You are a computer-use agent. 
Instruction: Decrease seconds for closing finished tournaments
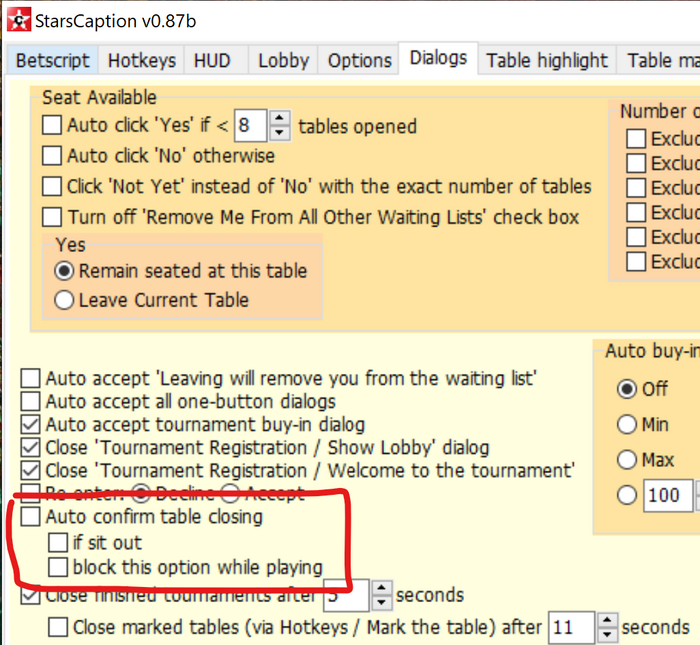tap(382, 603)
